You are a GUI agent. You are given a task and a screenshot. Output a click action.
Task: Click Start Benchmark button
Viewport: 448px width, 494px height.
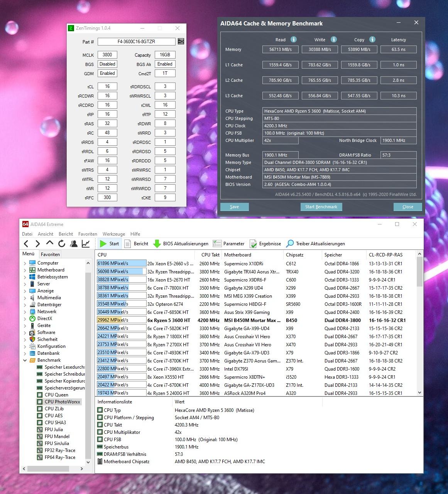(321, 207)
